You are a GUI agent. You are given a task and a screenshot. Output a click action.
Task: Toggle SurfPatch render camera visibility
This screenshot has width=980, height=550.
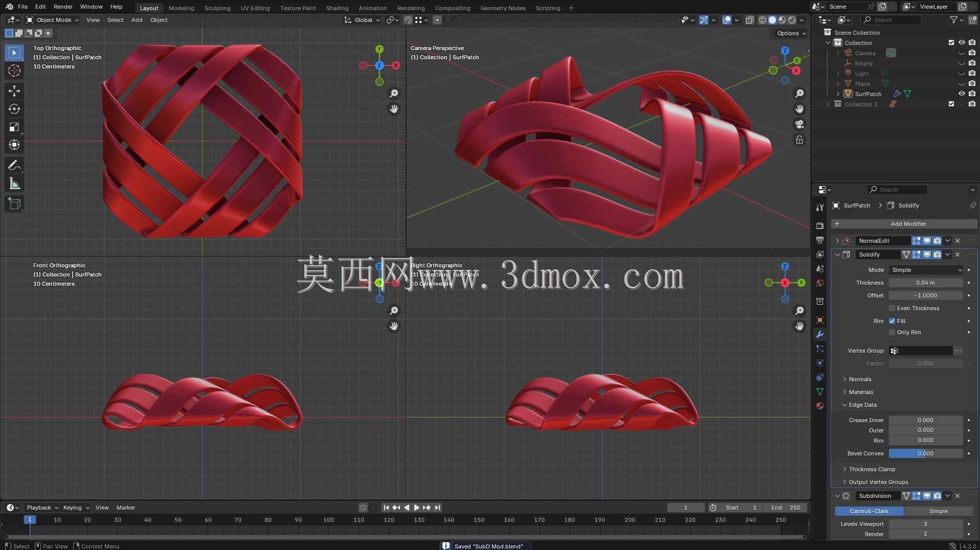(x=972, y=94)
